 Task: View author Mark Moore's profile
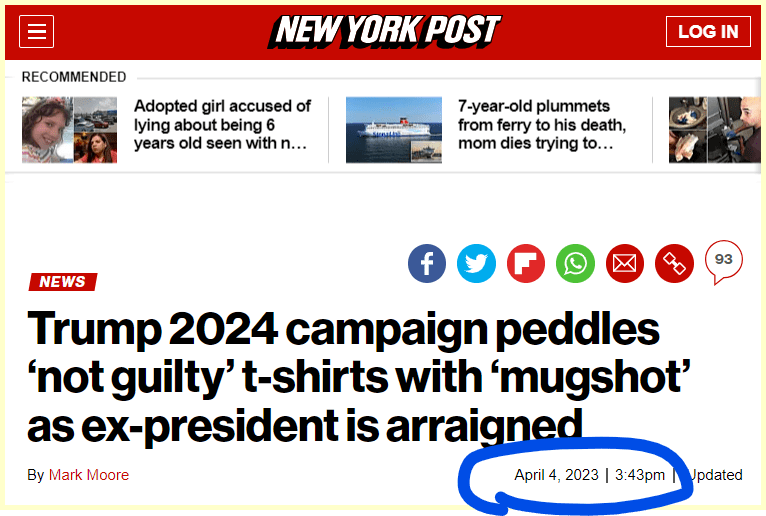(89, 475)
